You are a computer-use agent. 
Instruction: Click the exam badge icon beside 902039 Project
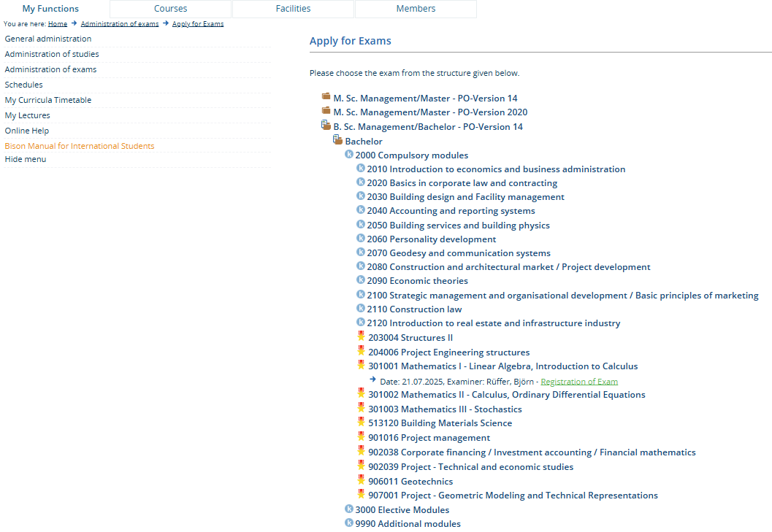(362, 466)
